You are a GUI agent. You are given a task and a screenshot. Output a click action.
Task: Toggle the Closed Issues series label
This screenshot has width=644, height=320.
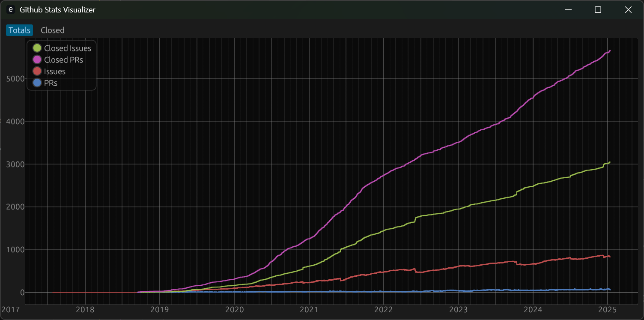[68, 48]
